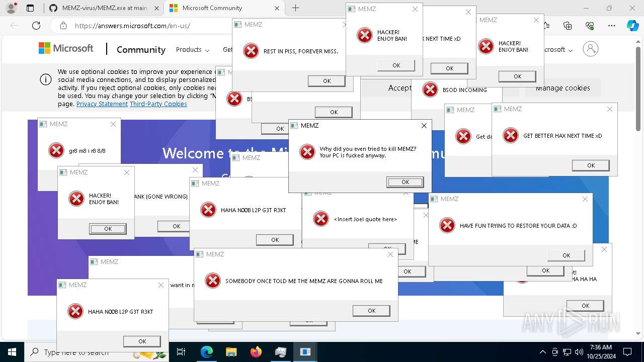Show hidden system tray icons
Image resolution: width=644 pixels, height=362 pixels.
[542, 352]
